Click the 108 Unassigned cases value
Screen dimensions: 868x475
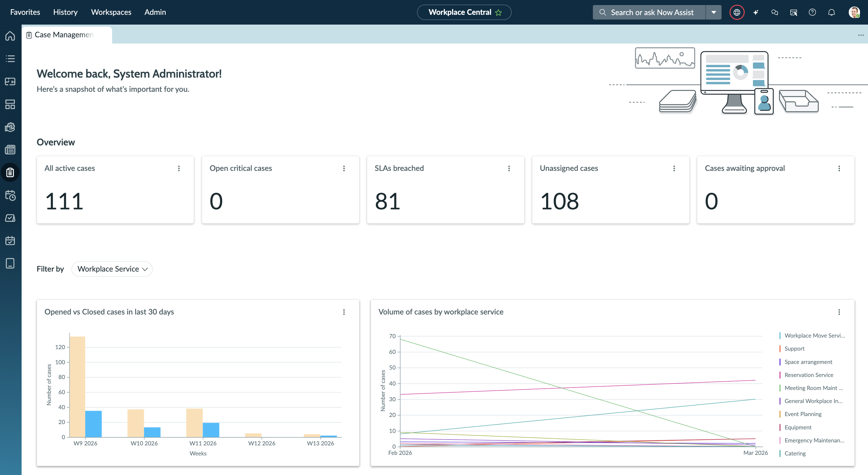pos(559,201)
